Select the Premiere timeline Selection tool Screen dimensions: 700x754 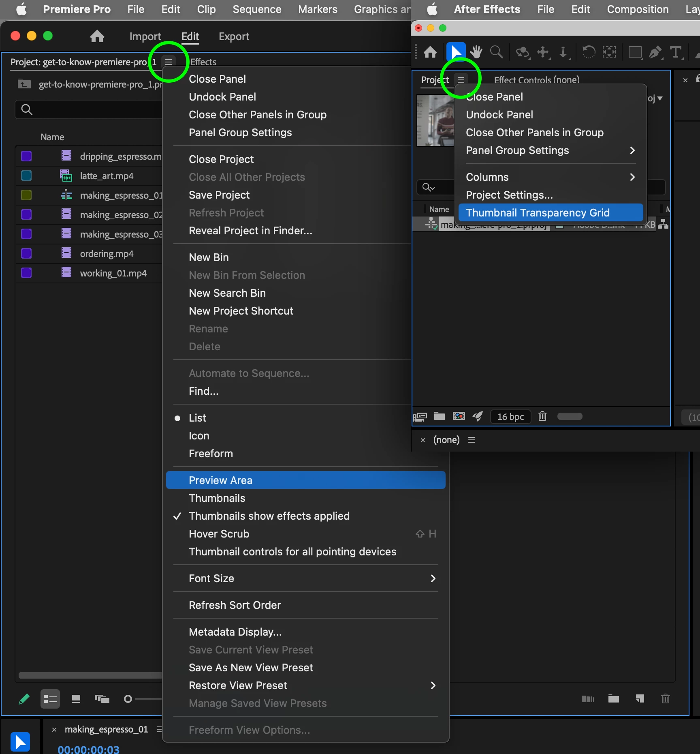tap(20, 742)
